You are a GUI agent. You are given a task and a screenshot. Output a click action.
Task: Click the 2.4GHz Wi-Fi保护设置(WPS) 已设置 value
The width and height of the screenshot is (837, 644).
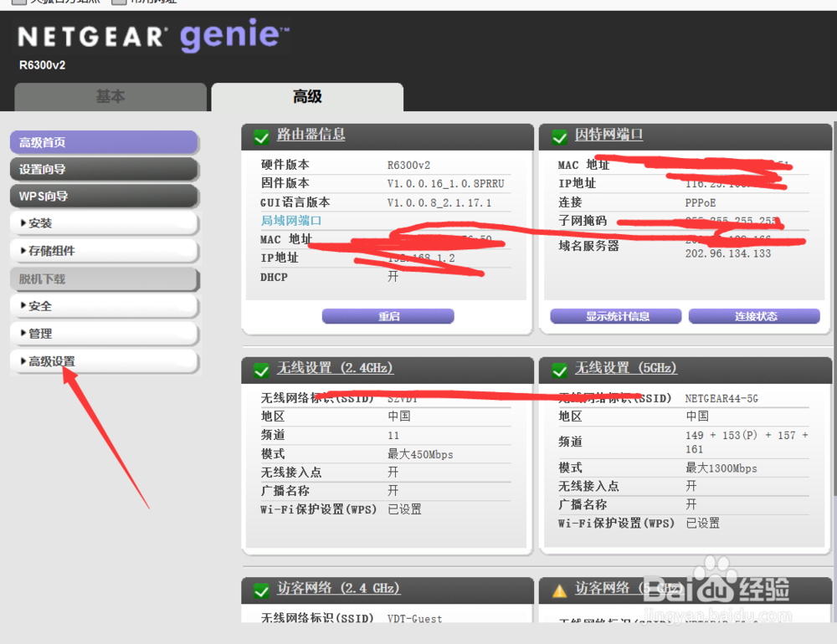[x=404, y=509]
